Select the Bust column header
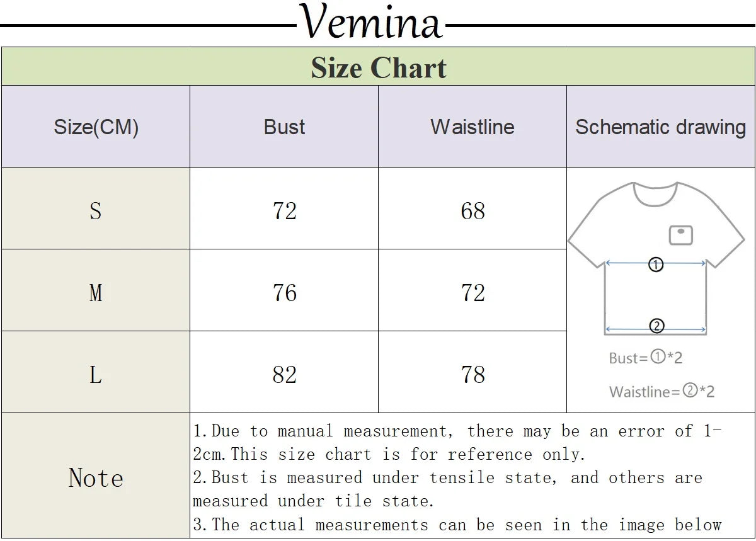The width and height of the screenshot is (756, 541). coord(284,127)
